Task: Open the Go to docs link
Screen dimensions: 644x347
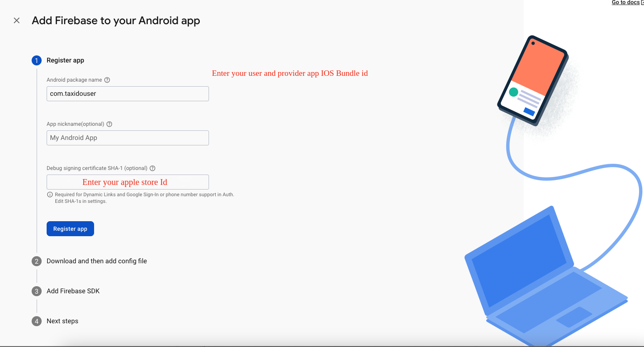Action: pos(626,2)
